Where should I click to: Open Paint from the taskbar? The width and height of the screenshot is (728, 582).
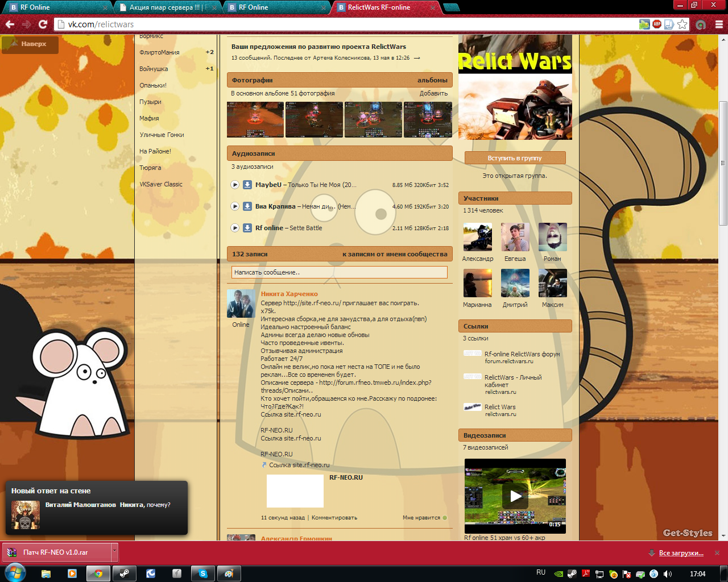(229, 573)
